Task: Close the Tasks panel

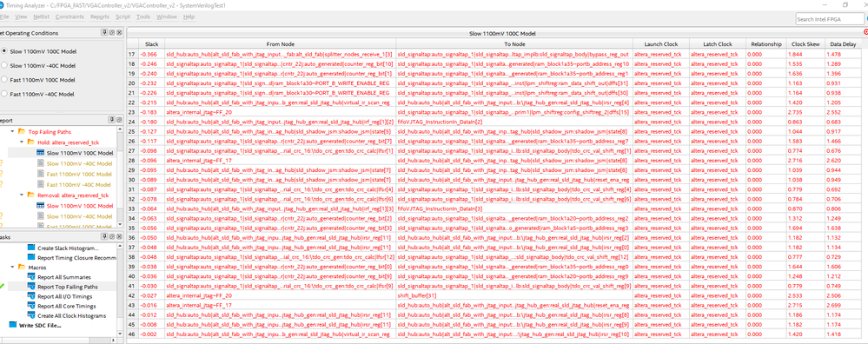Action: 119,236
